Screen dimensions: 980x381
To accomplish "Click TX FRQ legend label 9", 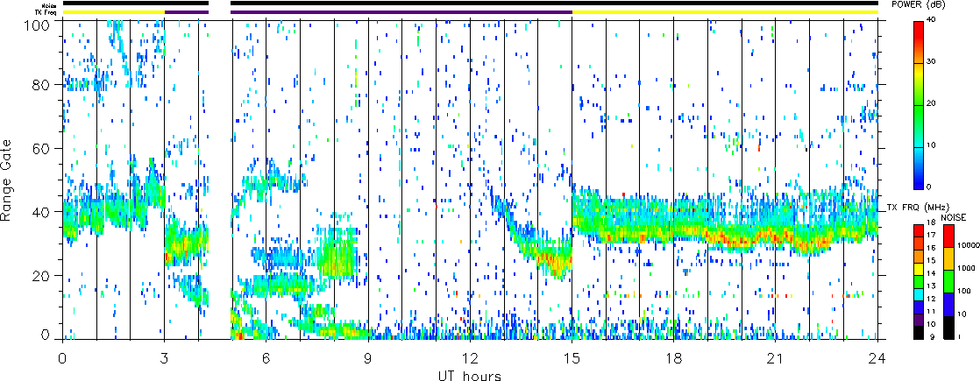I will [x=933, y=338].
